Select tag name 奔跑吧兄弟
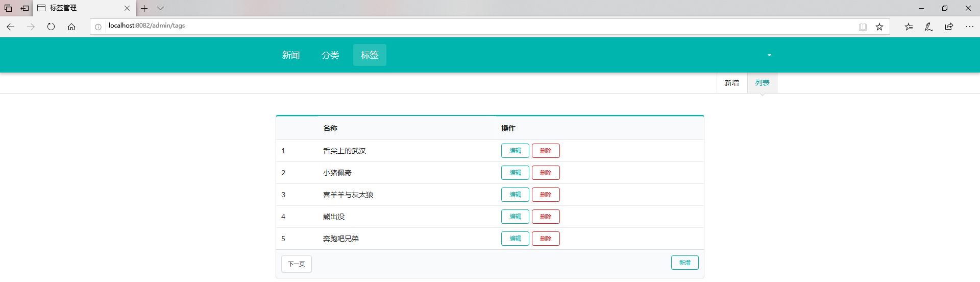The image size is (980, 282). click(x=341, y=239)
